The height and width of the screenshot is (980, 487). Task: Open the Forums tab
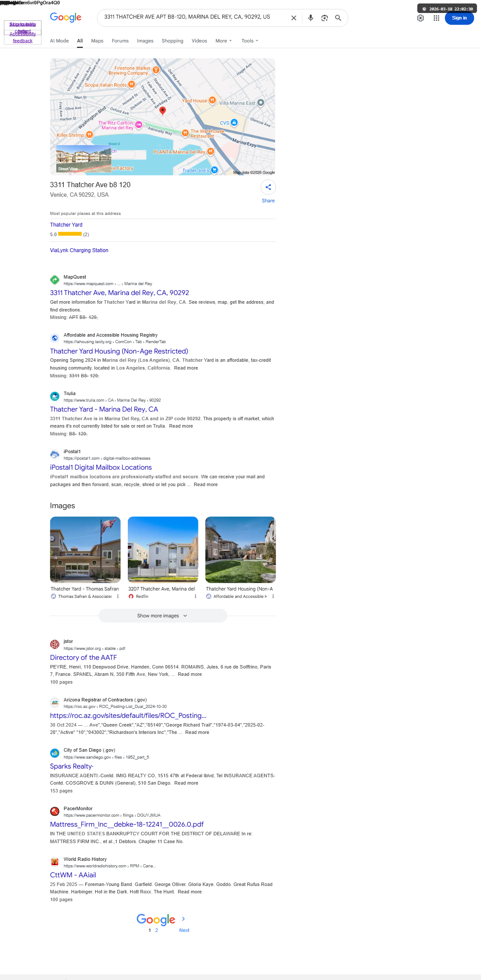click(x=120, y=41)
